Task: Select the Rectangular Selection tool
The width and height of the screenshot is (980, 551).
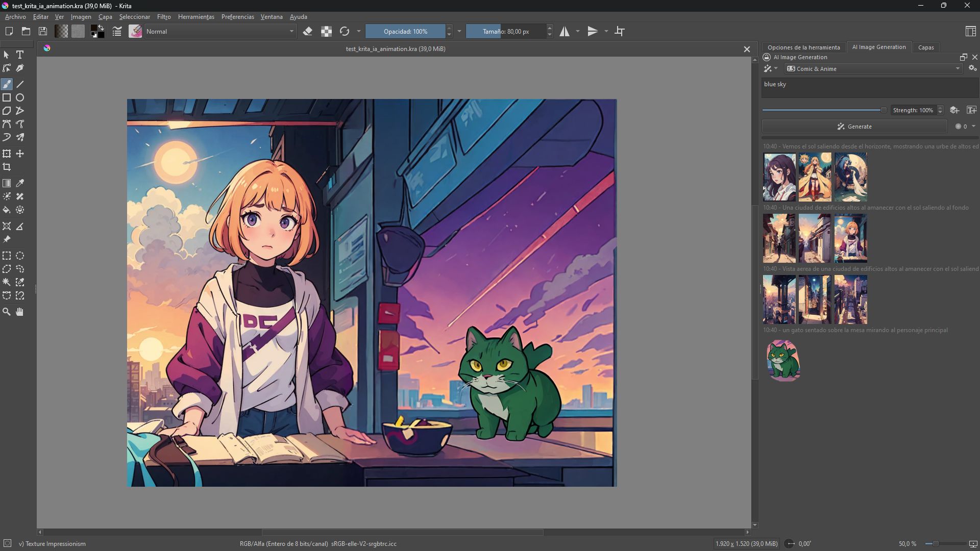Action: click(x=7, y=256)
